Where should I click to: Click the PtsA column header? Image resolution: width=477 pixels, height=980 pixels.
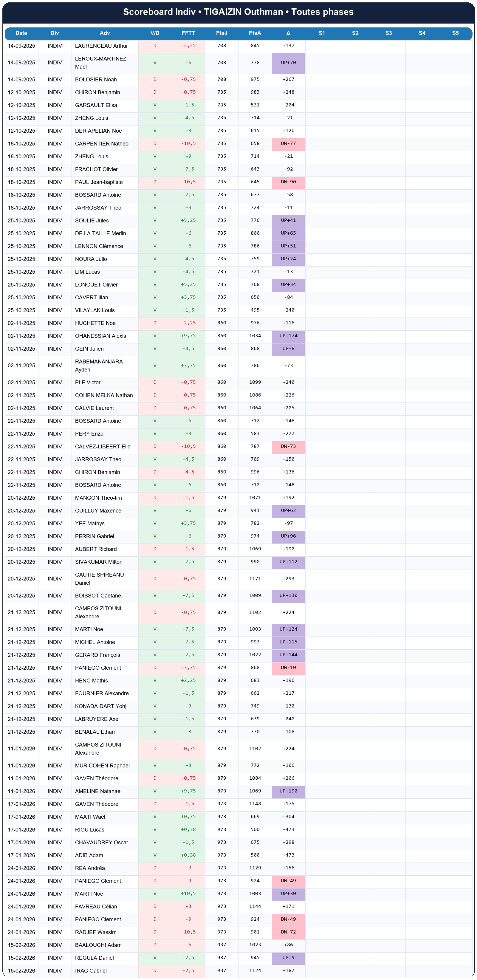[255, 33]
